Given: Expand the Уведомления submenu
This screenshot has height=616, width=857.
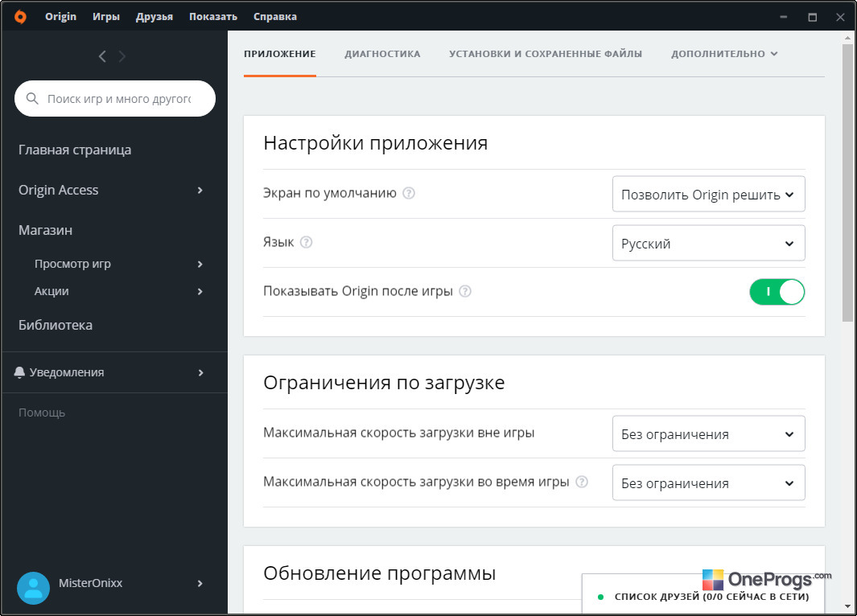Looking at the screenshot, I should pyautogui.click(x=200, y=372).
